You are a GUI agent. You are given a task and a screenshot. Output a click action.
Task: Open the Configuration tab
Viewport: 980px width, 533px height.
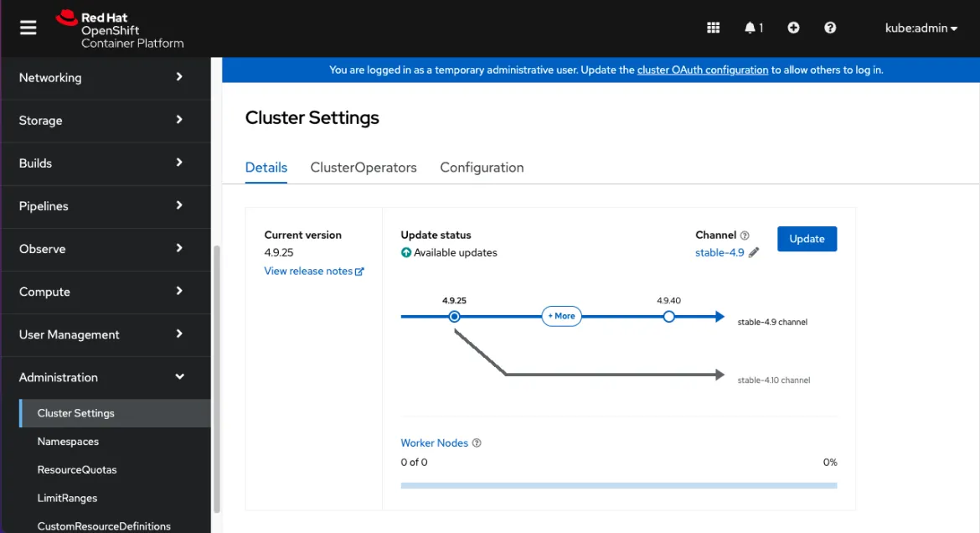tap(482, 168)
